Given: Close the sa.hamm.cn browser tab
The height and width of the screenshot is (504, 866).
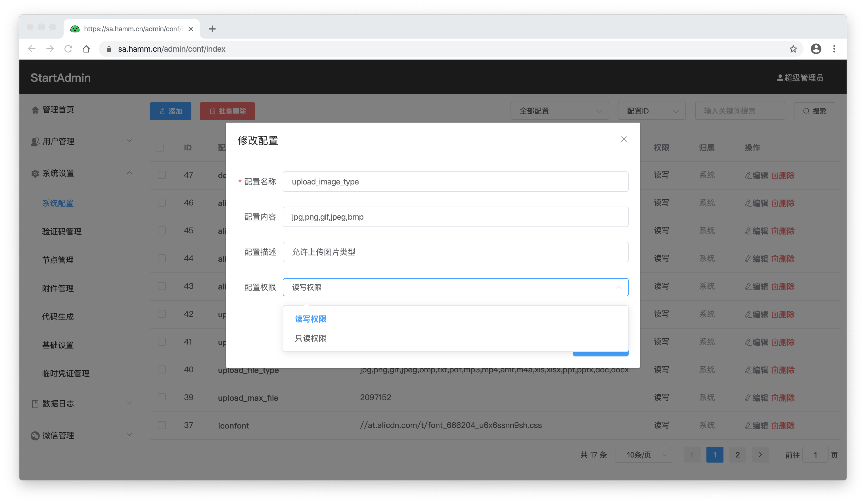Looking at the screenshot, I should pos(191,29).
